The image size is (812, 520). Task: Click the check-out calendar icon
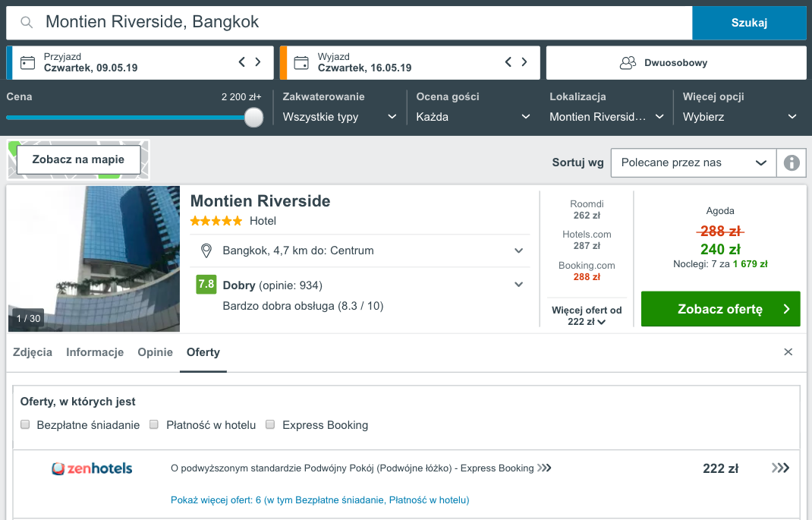click(x=301, y=63)
